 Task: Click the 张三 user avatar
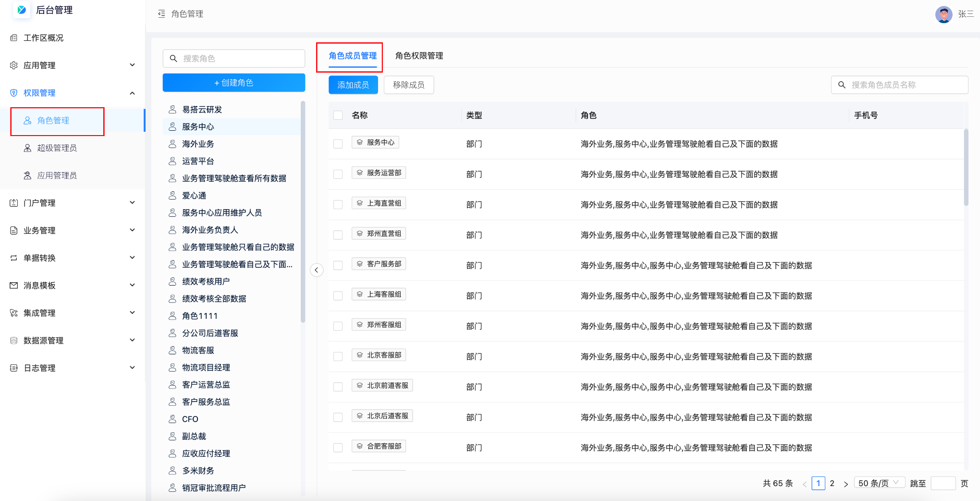coord(943,14)
